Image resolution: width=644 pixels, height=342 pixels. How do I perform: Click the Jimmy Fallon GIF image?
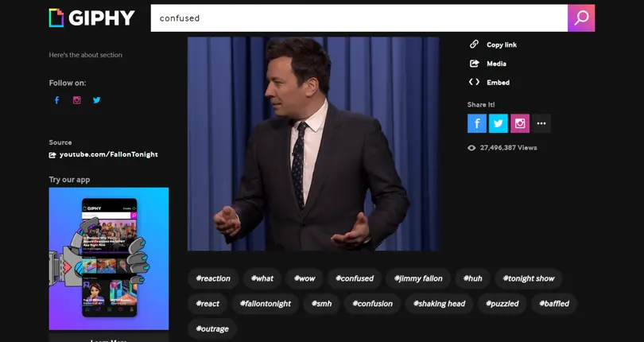click(313, 143)
